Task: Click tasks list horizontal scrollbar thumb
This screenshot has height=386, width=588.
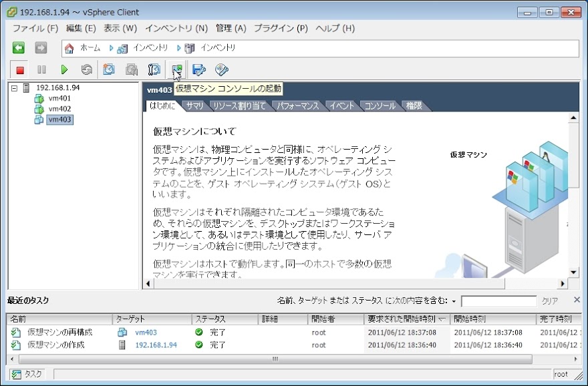Action: (x=275, y=359)
